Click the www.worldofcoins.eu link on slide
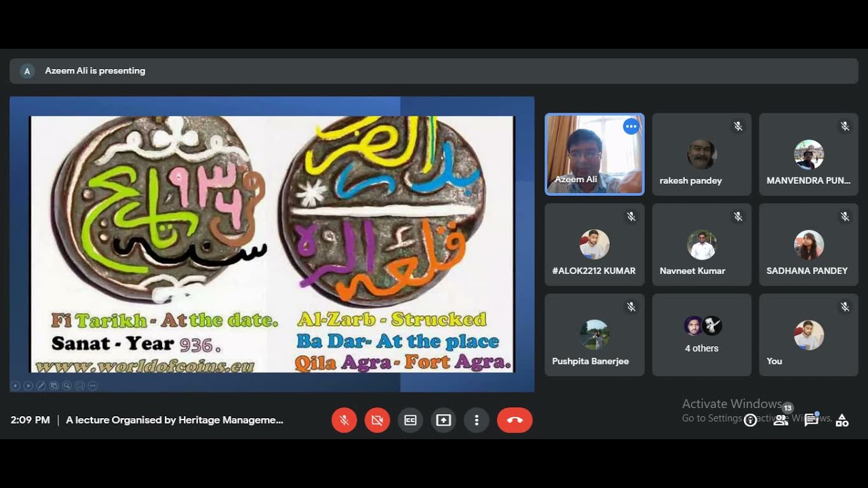The image size is (868, 488). (x=145, y=366)
